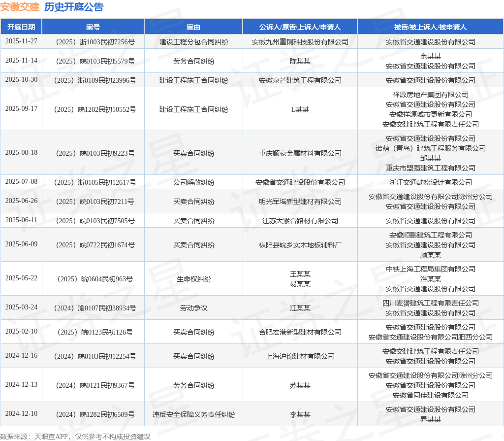Click plaintiff 陈某某

(300, 61)
